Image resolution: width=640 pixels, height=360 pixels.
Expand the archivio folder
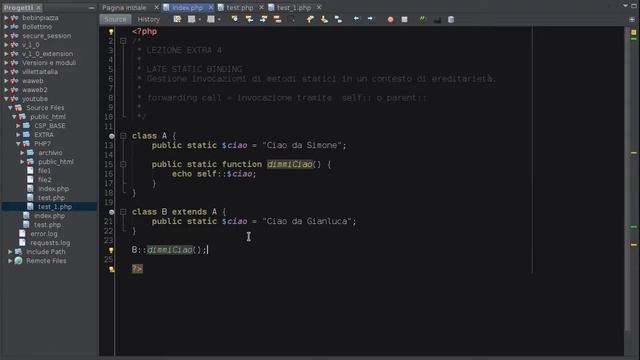point(22,153)
